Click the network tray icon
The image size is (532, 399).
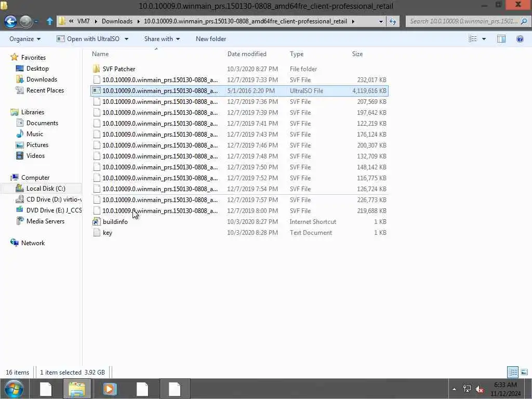467,389
